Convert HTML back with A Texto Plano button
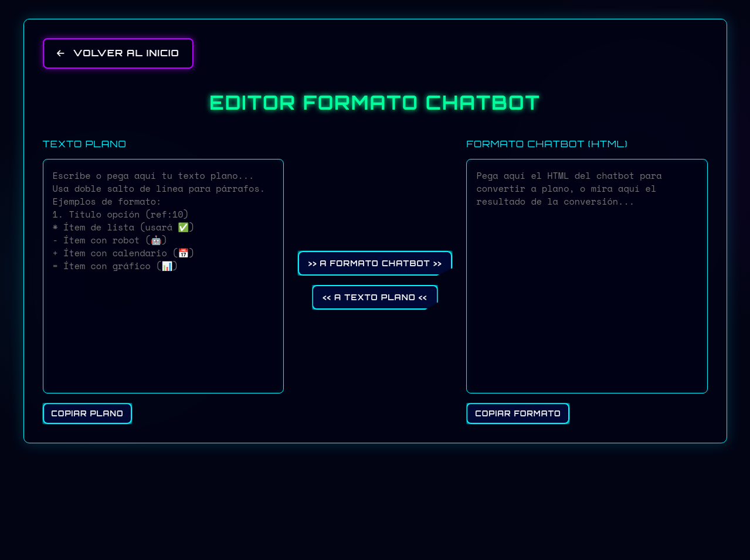 pyautogui.click(x=375, y=297)
